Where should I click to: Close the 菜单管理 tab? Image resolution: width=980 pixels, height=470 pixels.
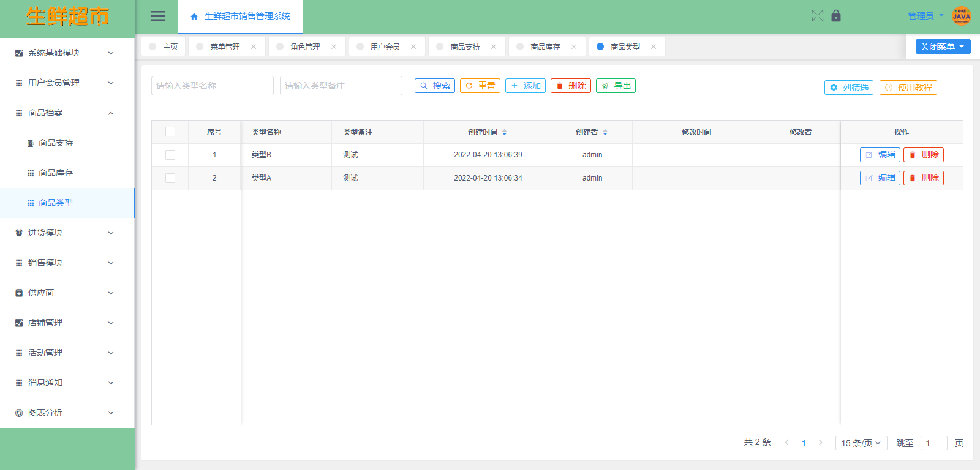pos(254,47)
